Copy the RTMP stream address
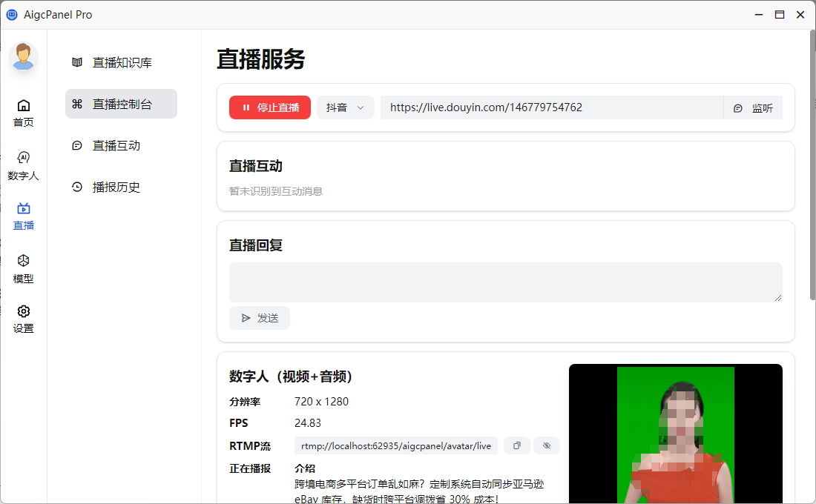Screen dimensions: 816x504 click(x=517, y=445)
